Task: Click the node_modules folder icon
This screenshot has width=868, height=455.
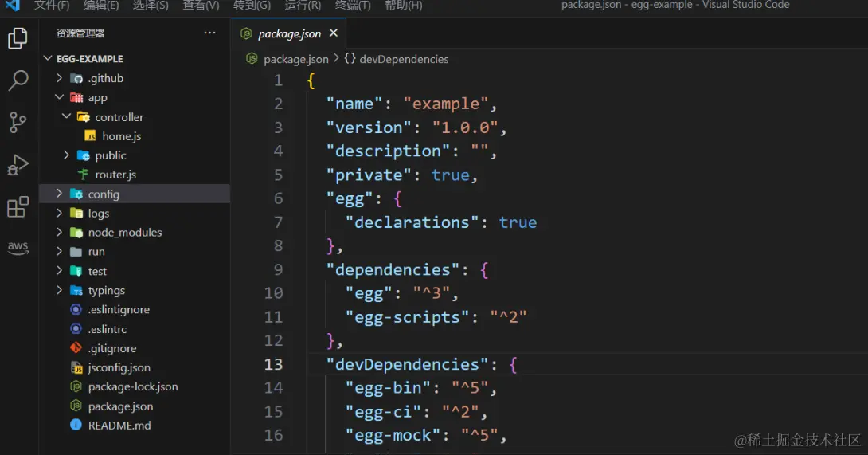Action: point(76,233)
